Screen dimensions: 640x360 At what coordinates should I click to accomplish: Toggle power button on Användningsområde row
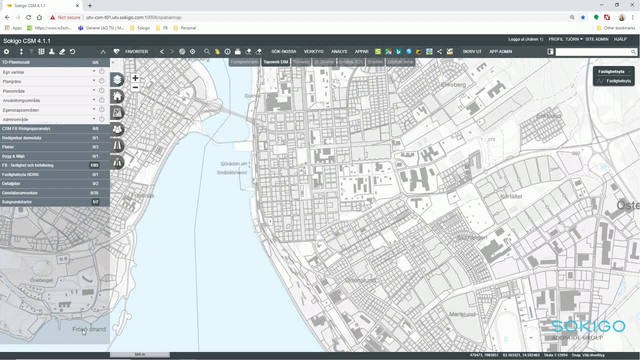[x=102, y=100]
